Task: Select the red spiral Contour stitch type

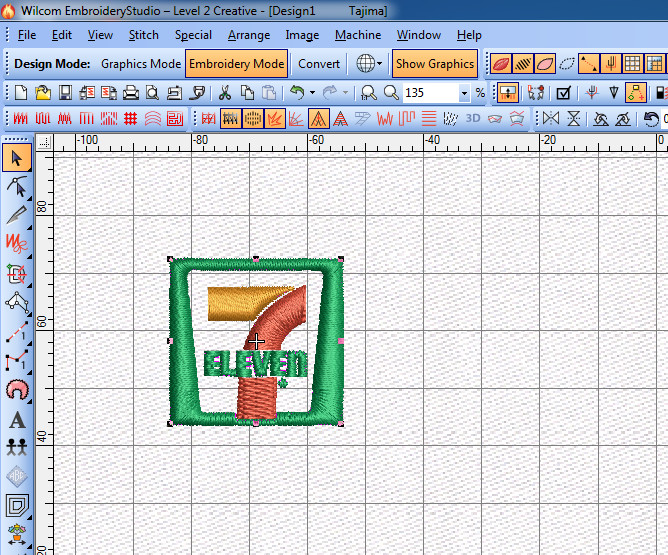Action: 174,119
